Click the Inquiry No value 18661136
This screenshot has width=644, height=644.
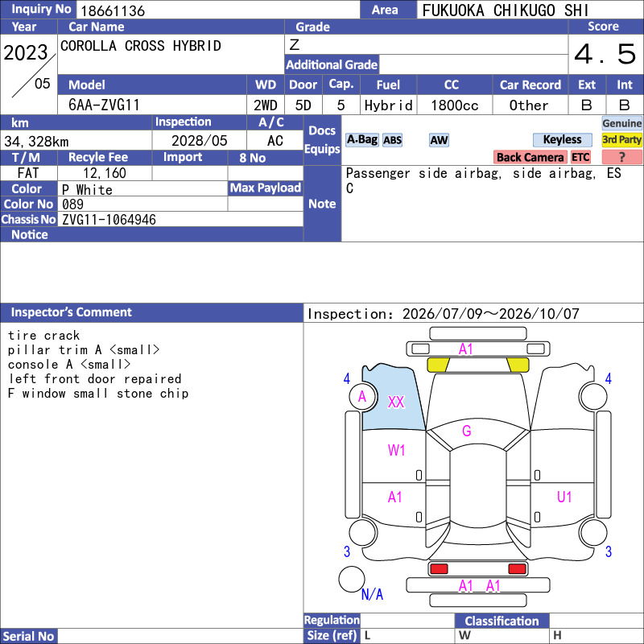113,10
